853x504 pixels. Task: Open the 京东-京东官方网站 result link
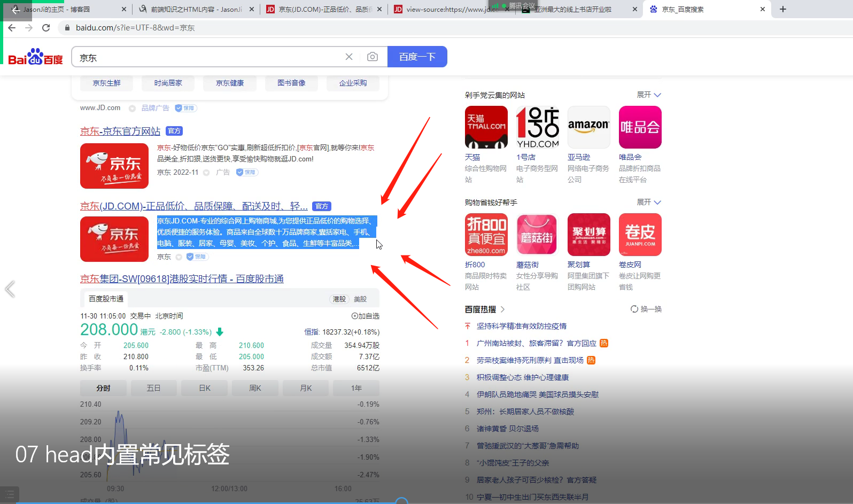[x=120, y=131]
